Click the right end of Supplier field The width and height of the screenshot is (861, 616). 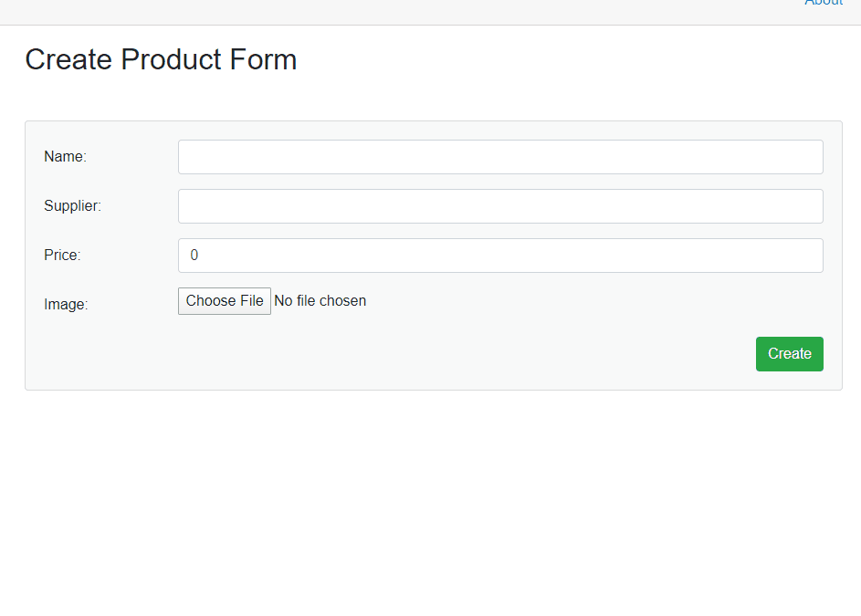pyautogui.click(x=808, y=206)
